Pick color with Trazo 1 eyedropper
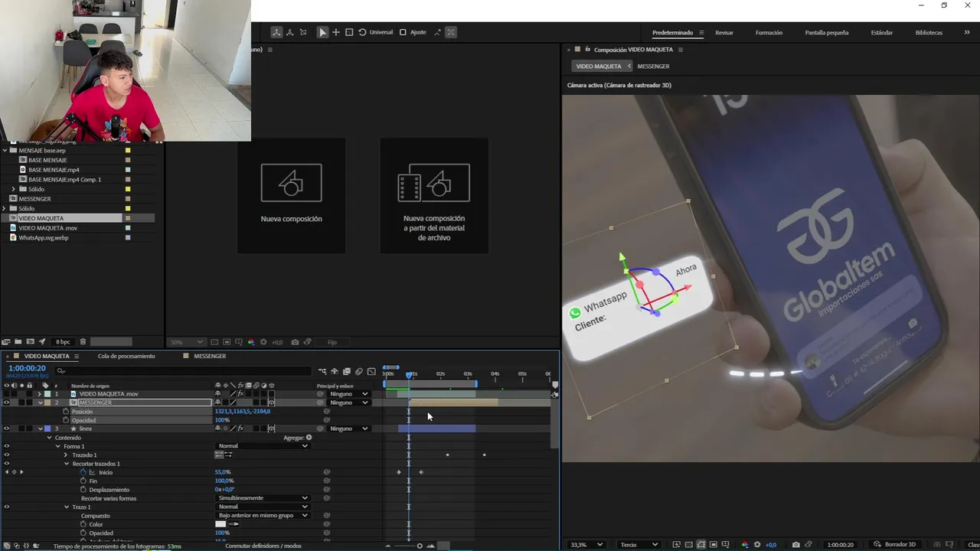 (x=234, y=524)
